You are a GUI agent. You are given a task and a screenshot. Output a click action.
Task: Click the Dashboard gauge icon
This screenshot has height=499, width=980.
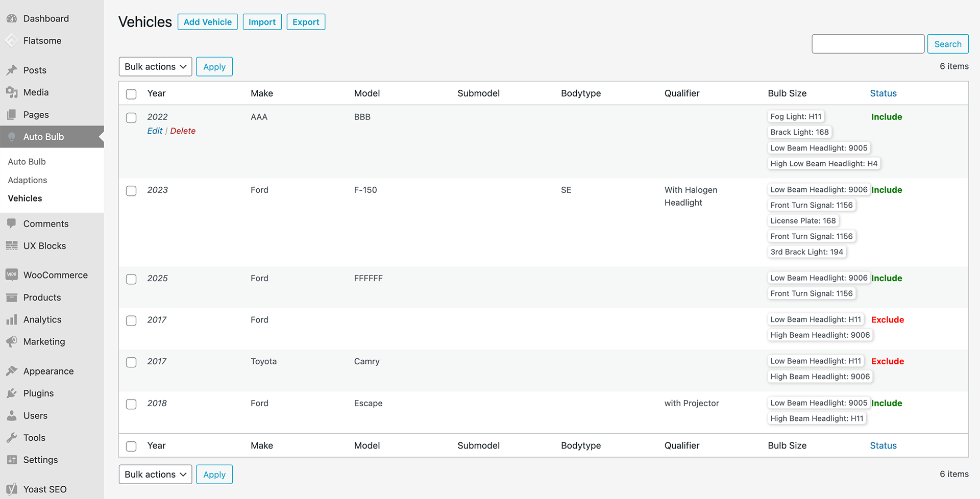(x=12, y=18)
